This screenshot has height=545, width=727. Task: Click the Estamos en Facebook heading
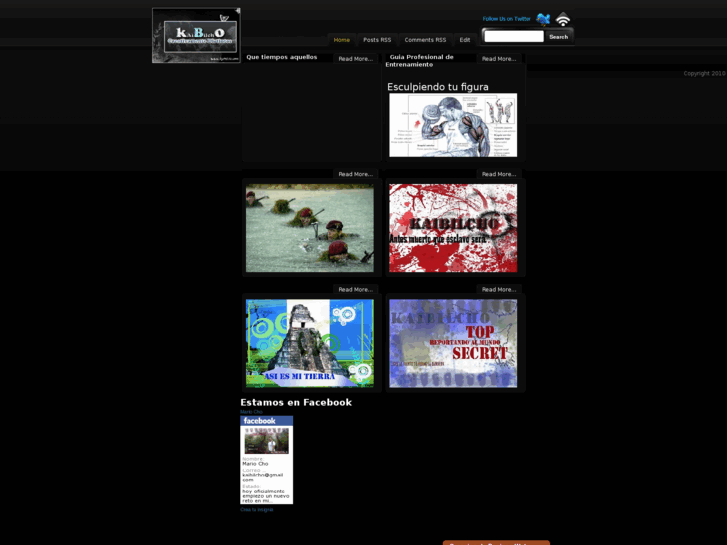[296, 403]
